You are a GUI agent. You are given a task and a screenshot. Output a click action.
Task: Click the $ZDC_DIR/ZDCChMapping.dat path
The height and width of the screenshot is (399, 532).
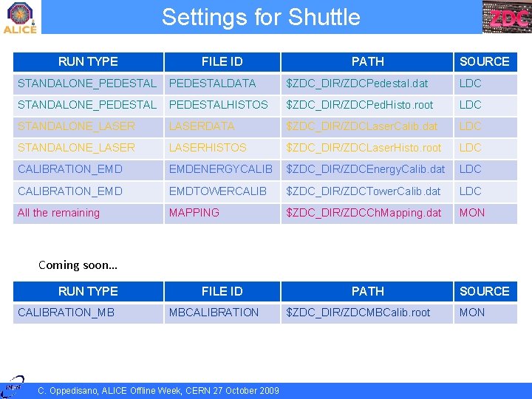pyautogui.click(x=364, y=213)
